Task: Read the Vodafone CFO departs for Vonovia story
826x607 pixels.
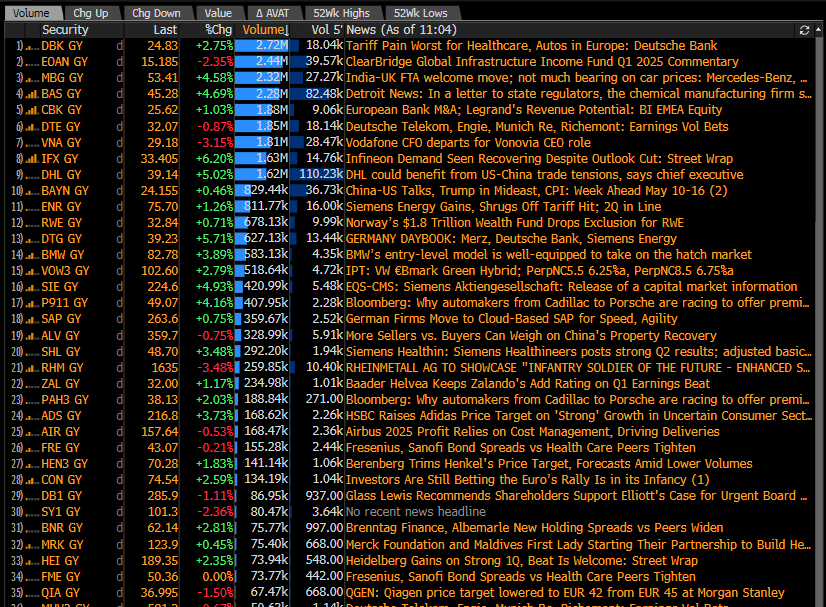Action: point(468,143)
